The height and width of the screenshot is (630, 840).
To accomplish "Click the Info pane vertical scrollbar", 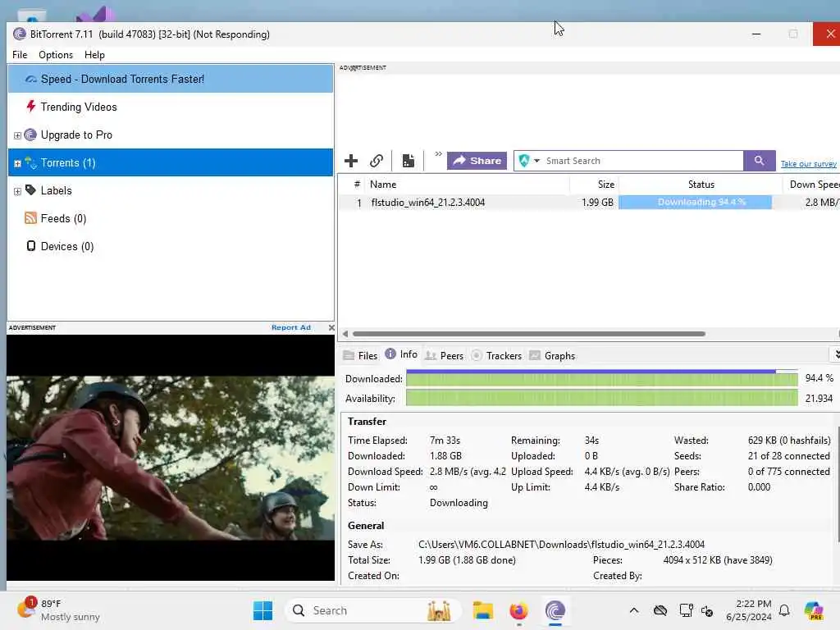I will click(838, 485).
